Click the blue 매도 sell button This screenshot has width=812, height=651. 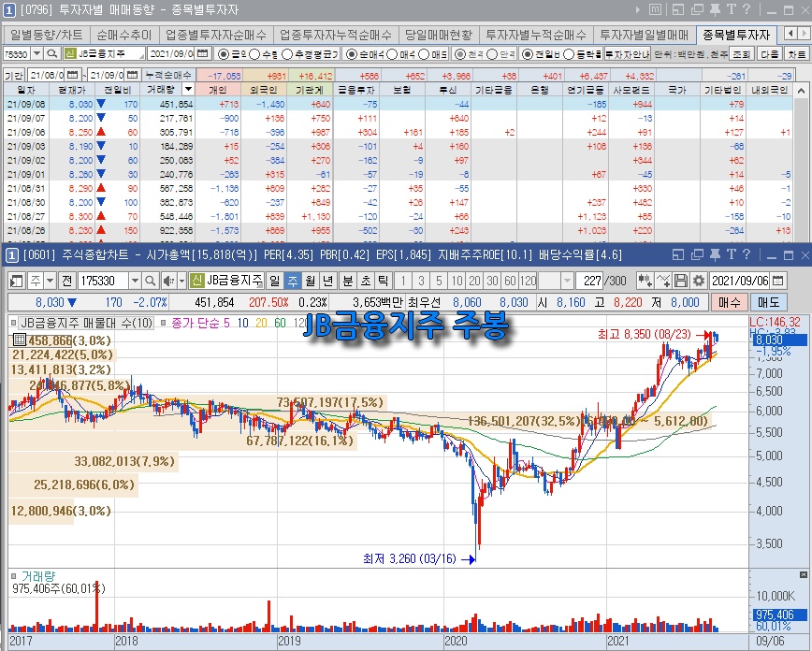tap(769, 302)
